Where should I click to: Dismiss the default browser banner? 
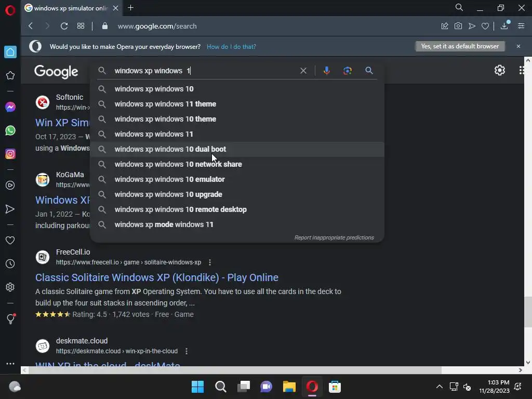tap(518, 46)
